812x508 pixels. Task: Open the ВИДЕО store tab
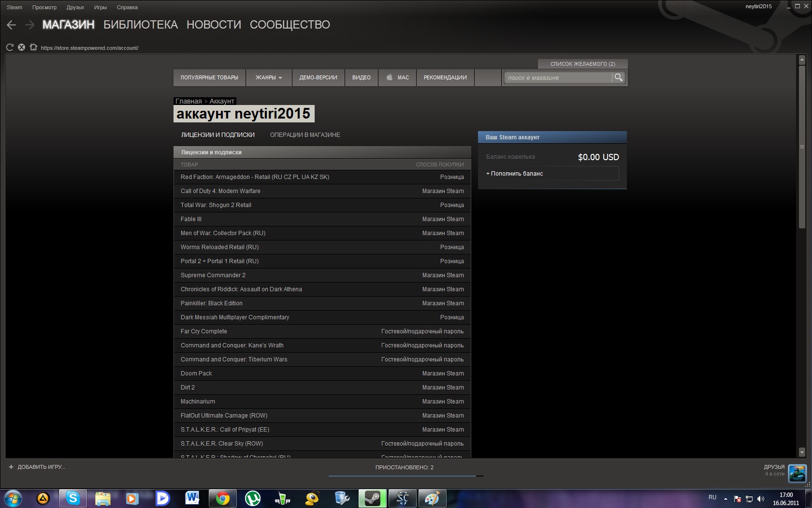pos(362,77)
